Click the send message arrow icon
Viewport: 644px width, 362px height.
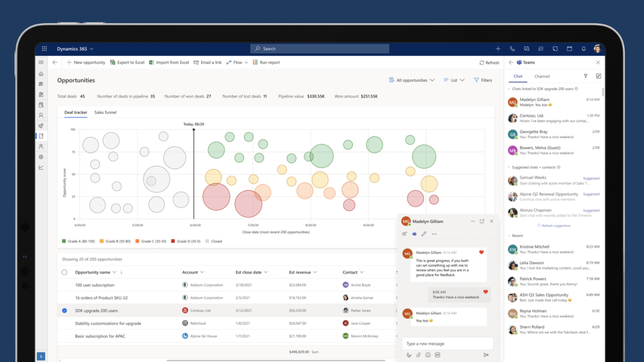coord(486,355)
